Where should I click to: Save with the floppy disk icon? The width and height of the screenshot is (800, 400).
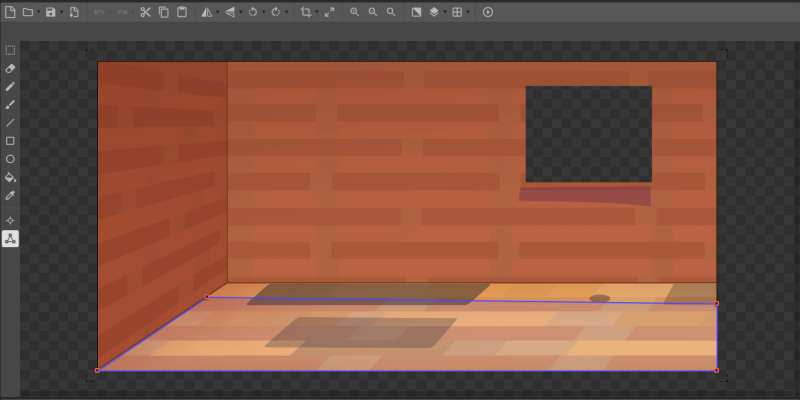(x=51, y=12)
